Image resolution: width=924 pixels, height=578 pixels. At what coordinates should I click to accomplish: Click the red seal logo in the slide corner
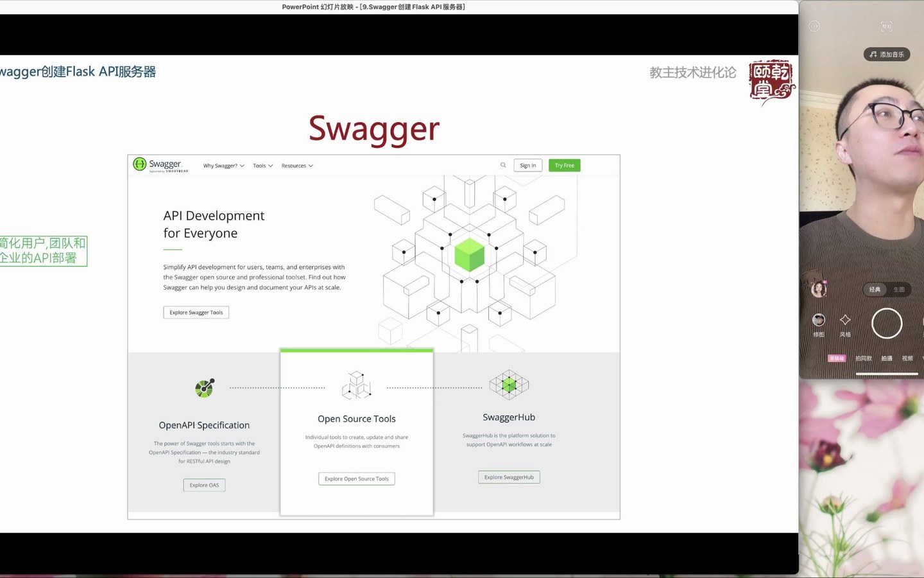coord(772,82)
